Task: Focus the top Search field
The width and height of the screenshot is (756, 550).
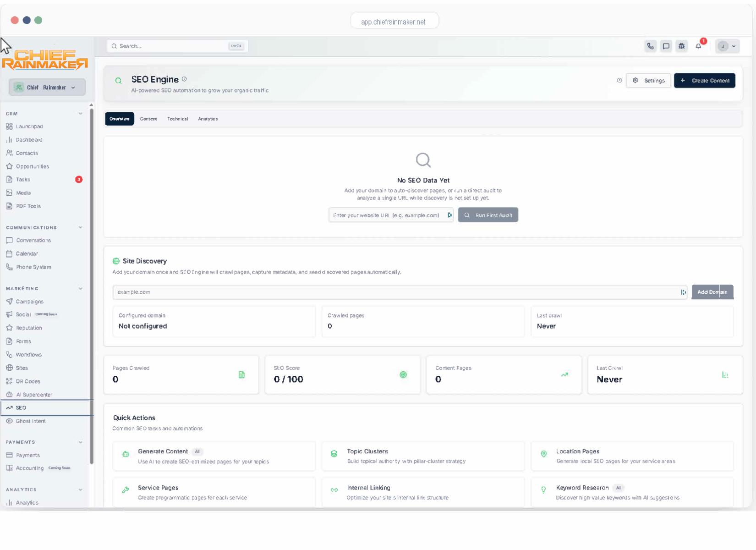Action: point(178,46)
